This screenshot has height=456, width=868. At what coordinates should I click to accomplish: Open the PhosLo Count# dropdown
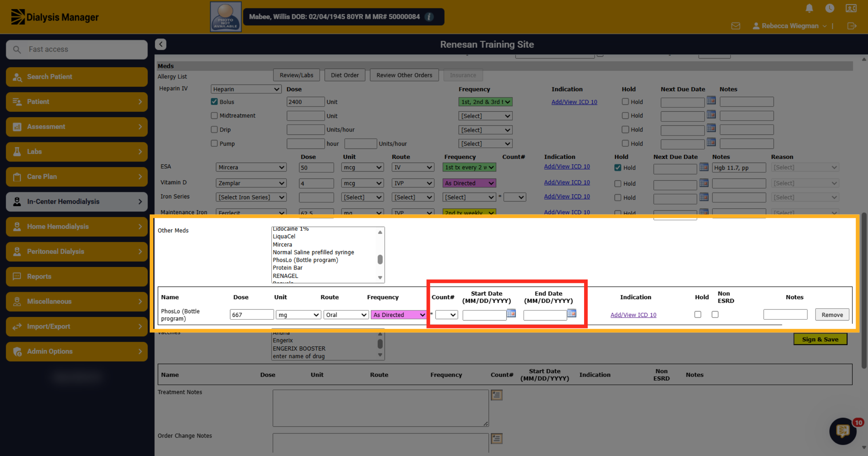click(446, 315)
